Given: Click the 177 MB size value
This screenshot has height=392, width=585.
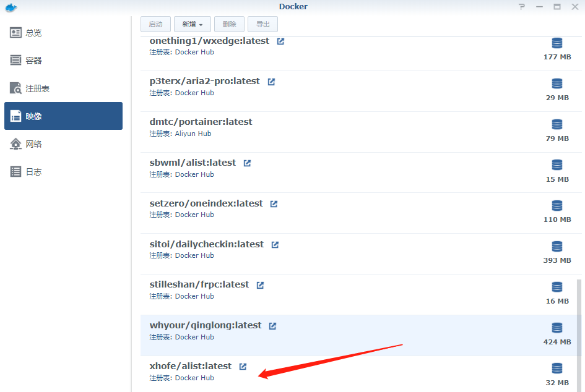Looking at the screenshot, I should pyautogui.click(x=557, y=57).
